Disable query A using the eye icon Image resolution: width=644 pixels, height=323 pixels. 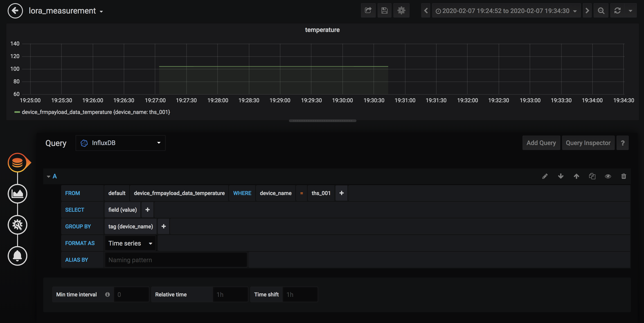[x=608, y=176]
